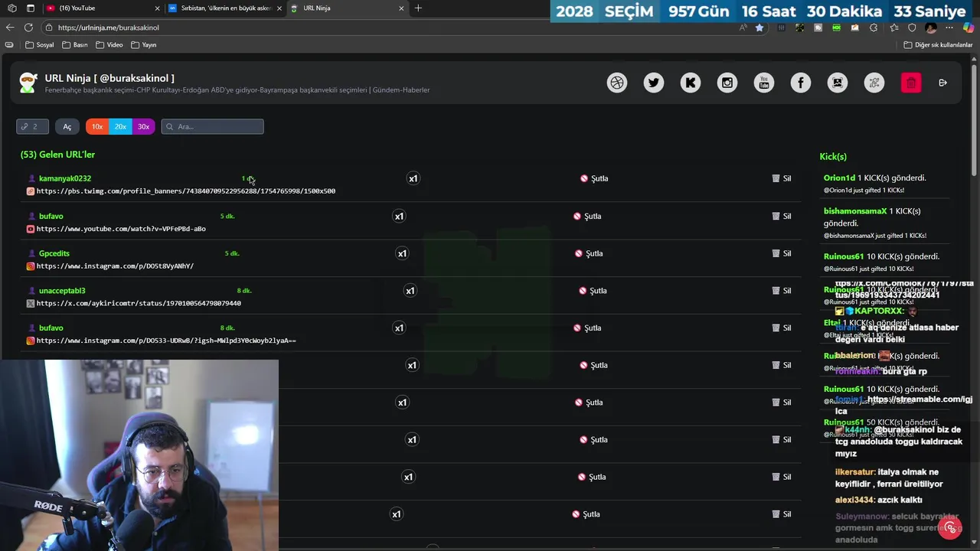Open the favorites list star icon
The width and height of the screenshot is (980, 551).
coord(893,28)
